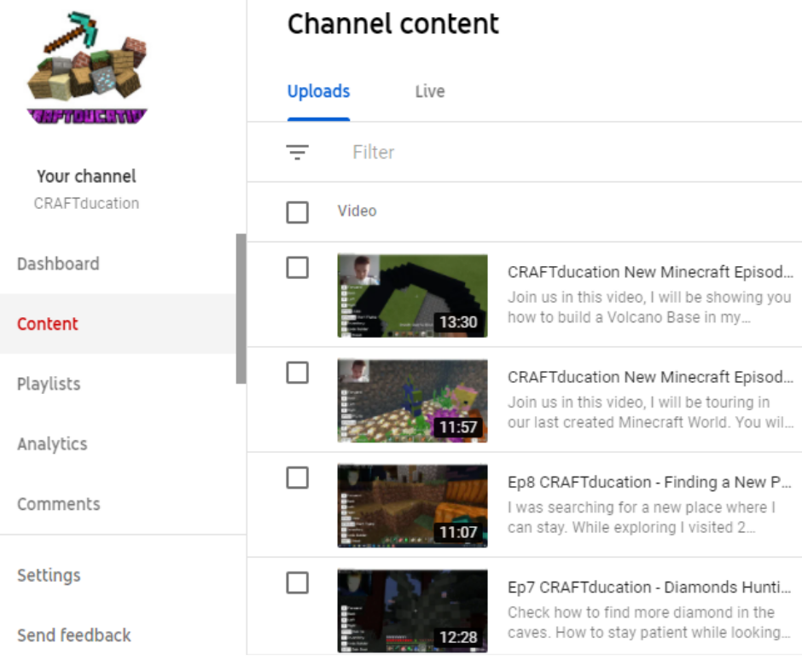Click the Ep8 CRAFTducation video title
Image resolution: width=802 pixels, height=672 pixels.
(x=649, y=482)
